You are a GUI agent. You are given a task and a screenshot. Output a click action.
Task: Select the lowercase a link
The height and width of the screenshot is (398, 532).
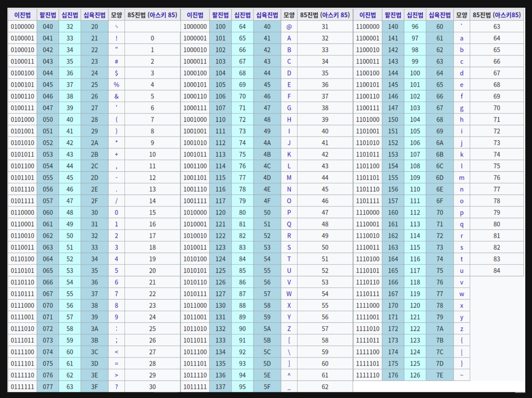click(462, 38)
